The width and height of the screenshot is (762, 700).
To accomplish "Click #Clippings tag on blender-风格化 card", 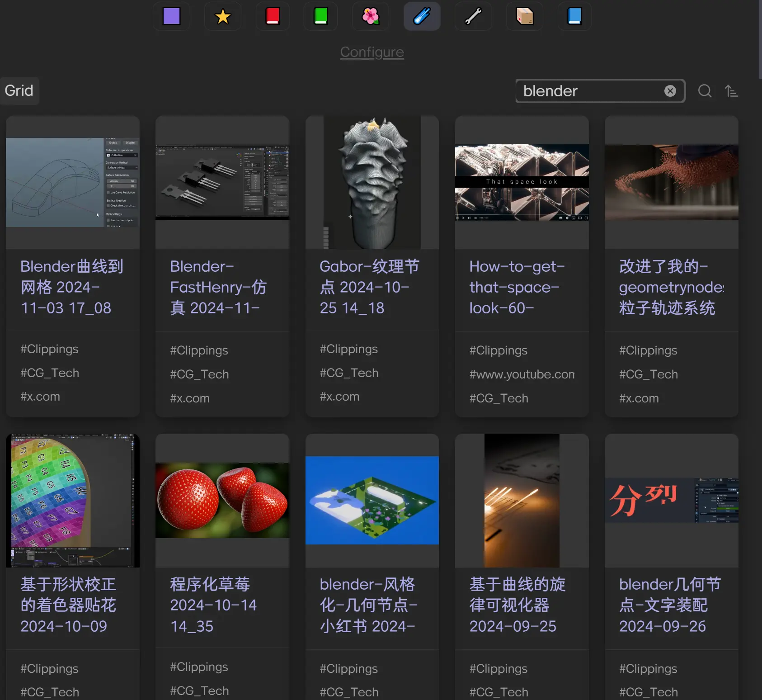I will click(x=348, y=669).
